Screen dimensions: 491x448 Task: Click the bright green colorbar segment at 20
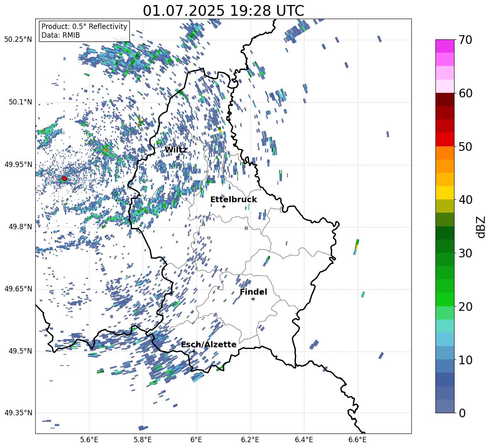click(x=445, y=299)
